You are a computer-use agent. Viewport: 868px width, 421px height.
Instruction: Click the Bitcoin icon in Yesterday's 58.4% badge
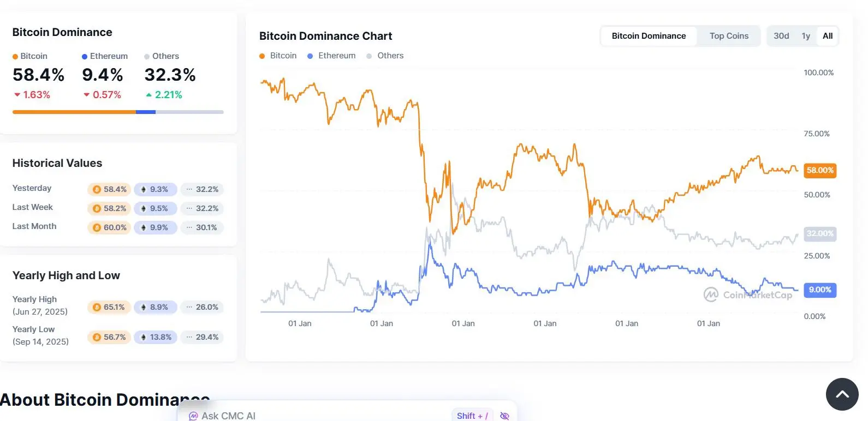coord(97,189)
